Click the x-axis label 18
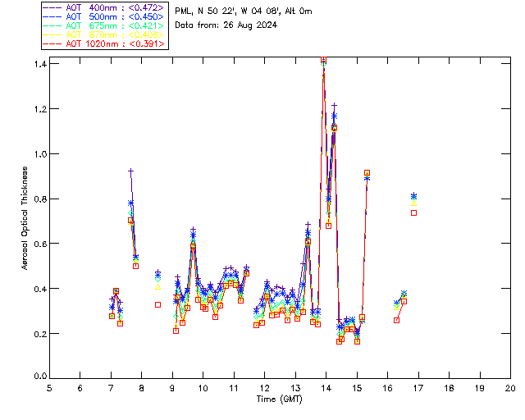 (x=449, y=388)
